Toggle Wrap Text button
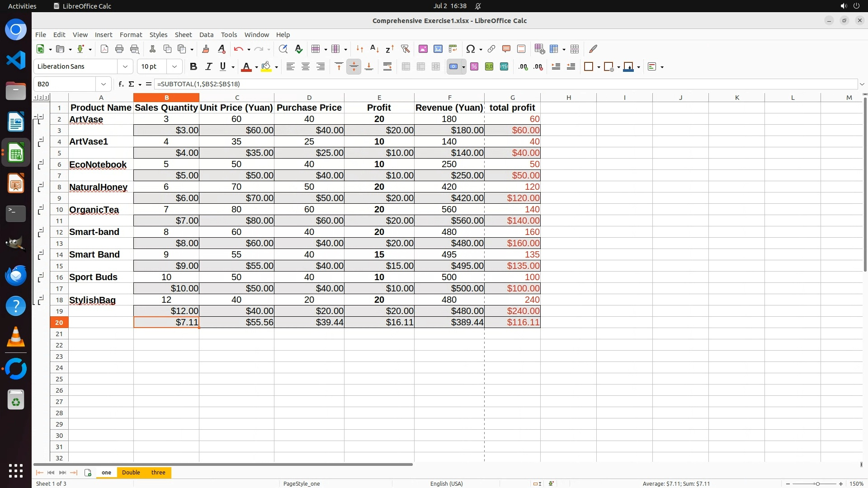This screenshot has width=868, height=488. point(387,66)
